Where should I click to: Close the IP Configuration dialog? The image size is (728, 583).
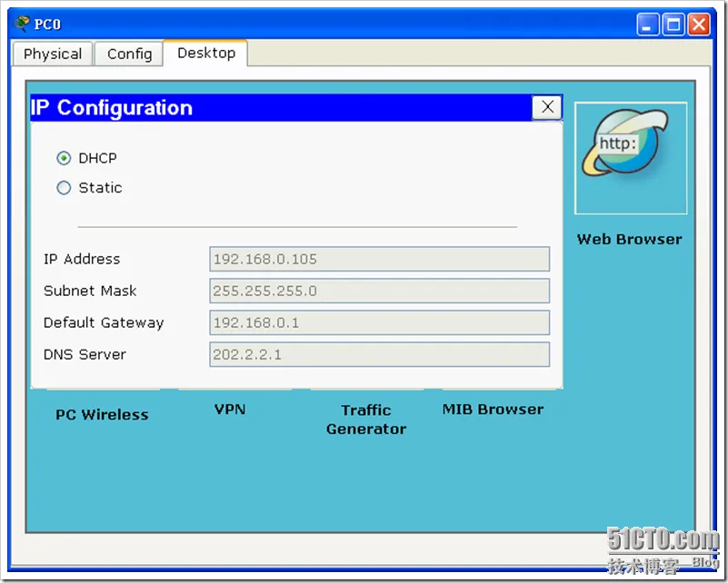[x=547, y=107]
